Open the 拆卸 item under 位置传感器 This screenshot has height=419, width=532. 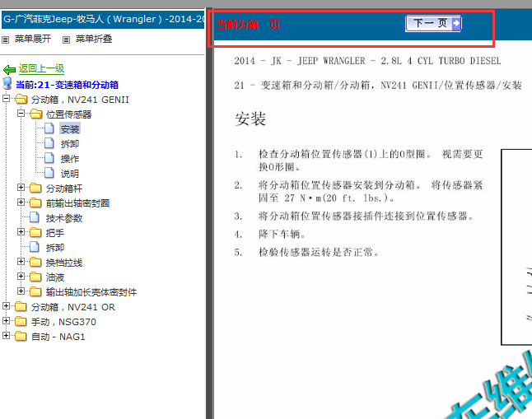pos(69,144)
